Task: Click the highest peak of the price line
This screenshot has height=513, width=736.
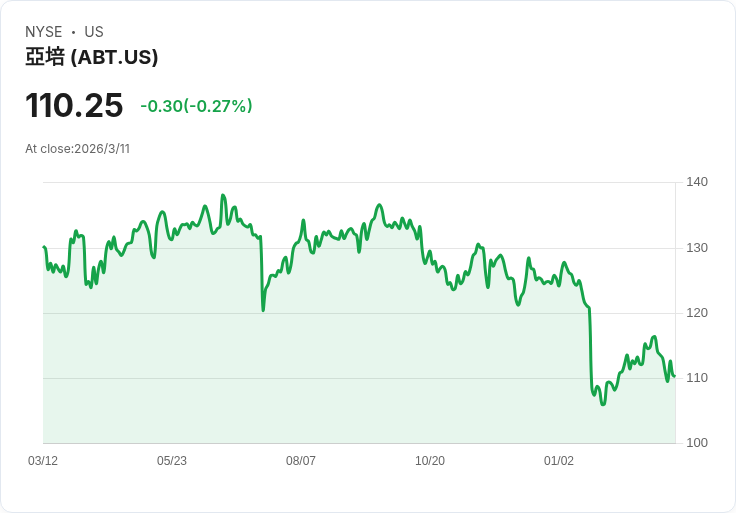Action: pyautogui.click(x=223, y=195)
